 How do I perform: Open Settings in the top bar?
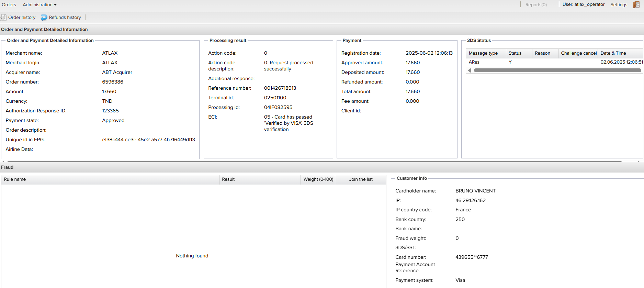tap(619, 5)
